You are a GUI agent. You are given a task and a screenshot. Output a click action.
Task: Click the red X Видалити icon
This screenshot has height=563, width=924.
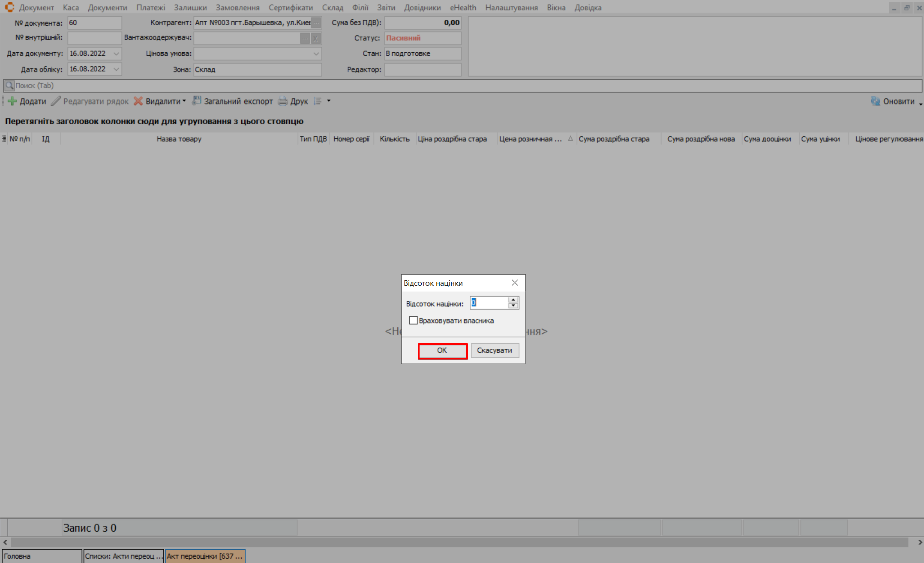(x=138, y=101)
